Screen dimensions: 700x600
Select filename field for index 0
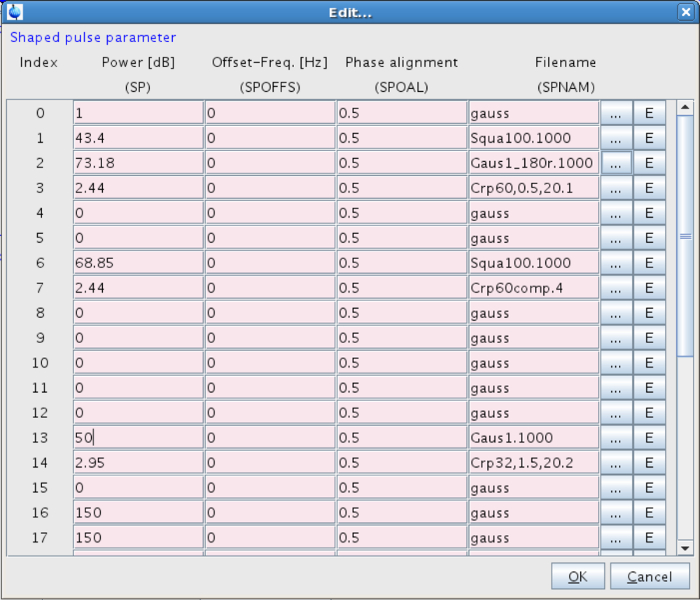point(533,113)
